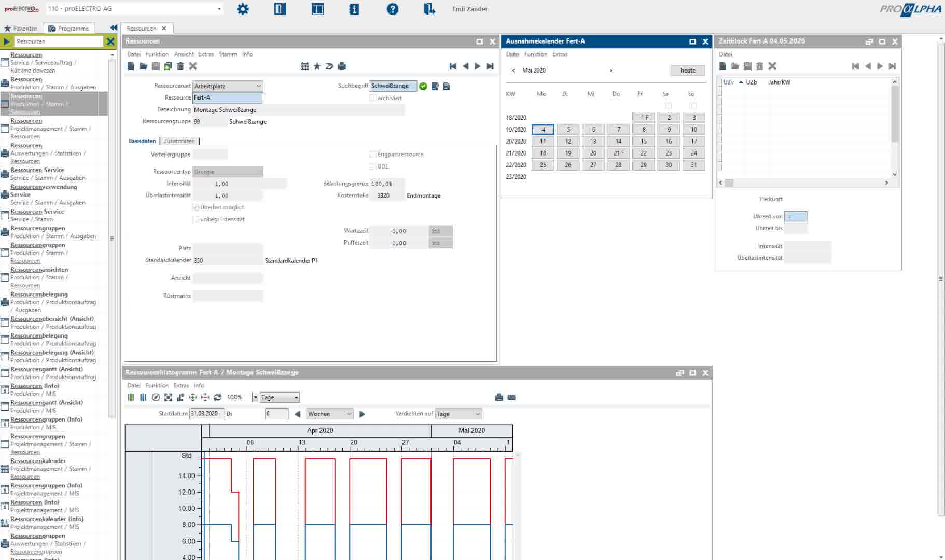Click printer icon in Ressourcen toolbar
945x560 pixels.
tap(342, 66)
